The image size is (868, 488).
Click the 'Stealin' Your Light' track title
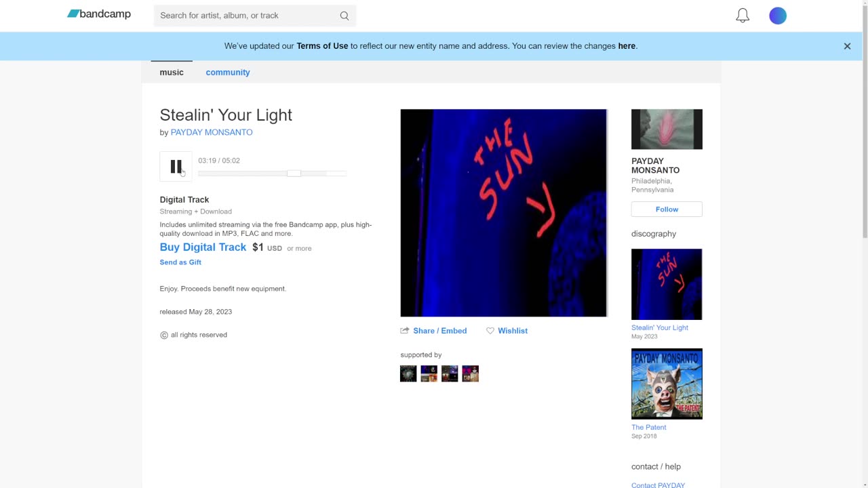(226, 115)
